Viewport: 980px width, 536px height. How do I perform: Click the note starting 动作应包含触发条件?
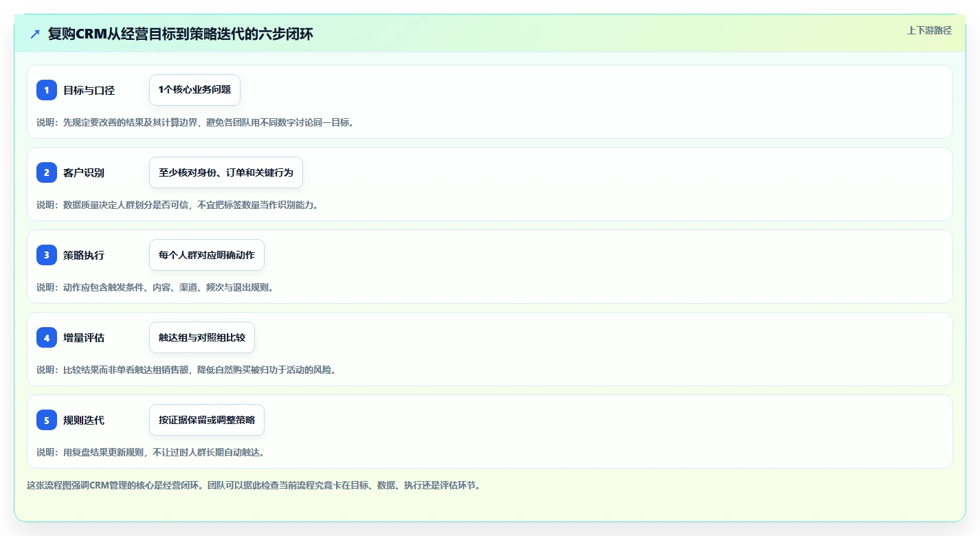155,287
